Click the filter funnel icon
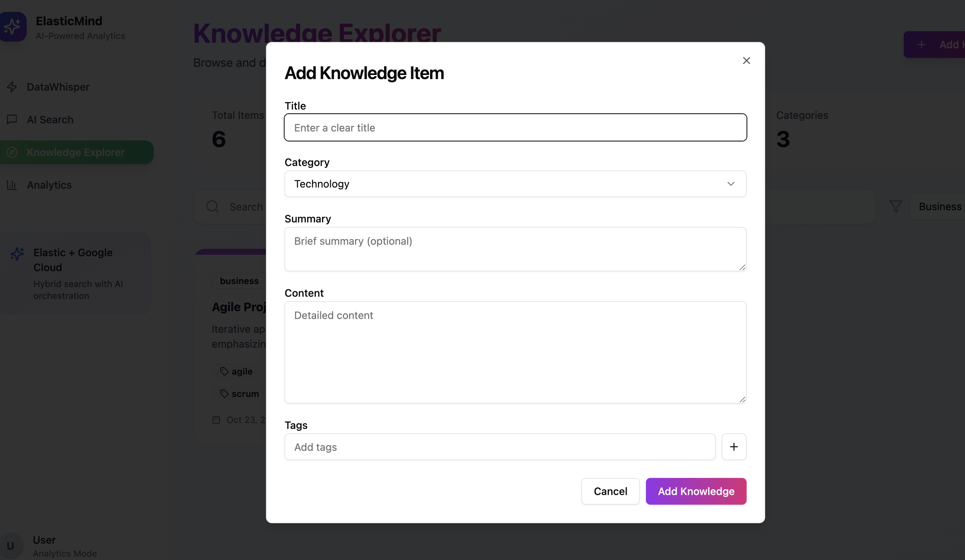Viewport: 965px width, 560px height. coord(895,206)
